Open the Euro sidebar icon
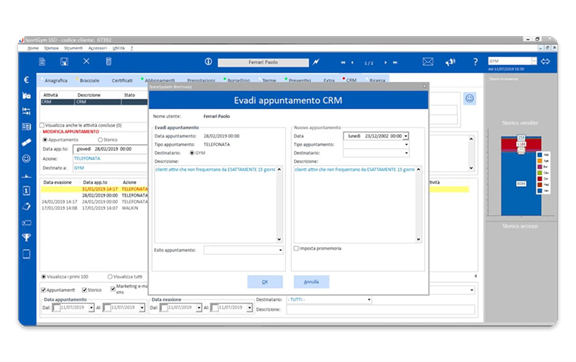 tap(26, 80)
